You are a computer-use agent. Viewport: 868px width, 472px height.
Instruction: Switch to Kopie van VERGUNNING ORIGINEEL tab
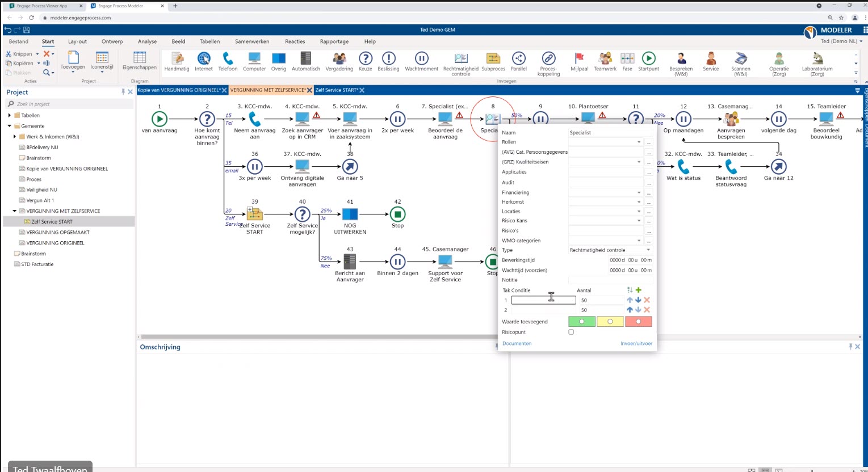pos(178,90)
